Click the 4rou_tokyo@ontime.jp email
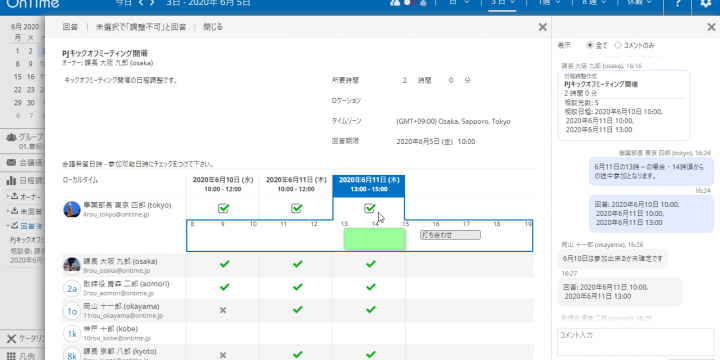The image size is (720, 360). coord(116,214)
